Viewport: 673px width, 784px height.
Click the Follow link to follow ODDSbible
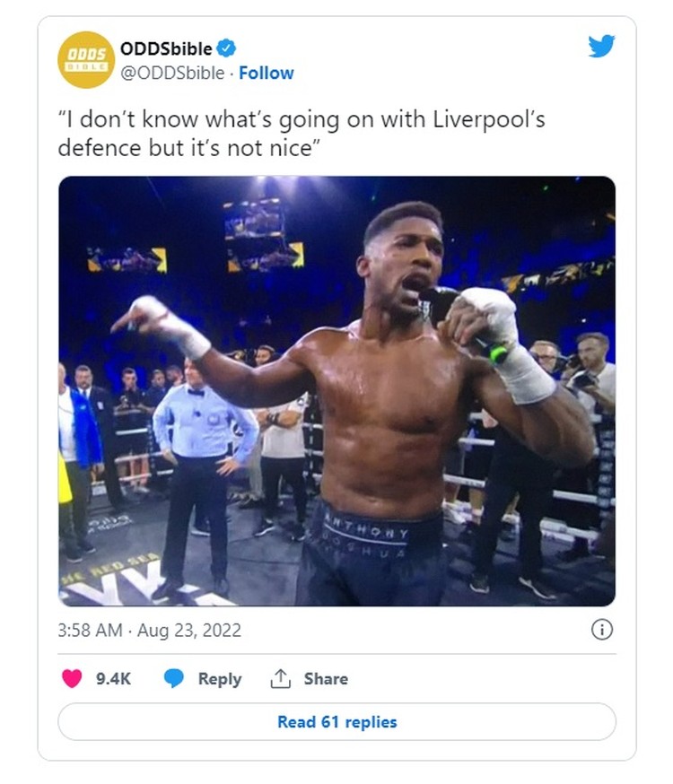click(265, 74)
